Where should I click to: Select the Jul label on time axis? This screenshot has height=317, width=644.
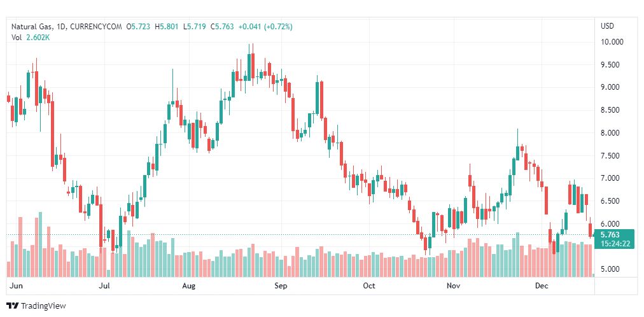pos(105,286)
